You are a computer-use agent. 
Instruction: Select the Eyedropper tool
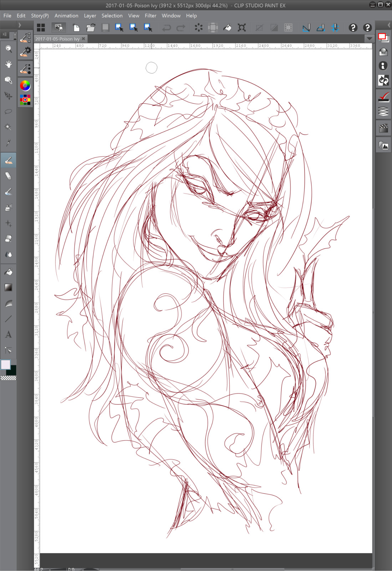(9, 143)
